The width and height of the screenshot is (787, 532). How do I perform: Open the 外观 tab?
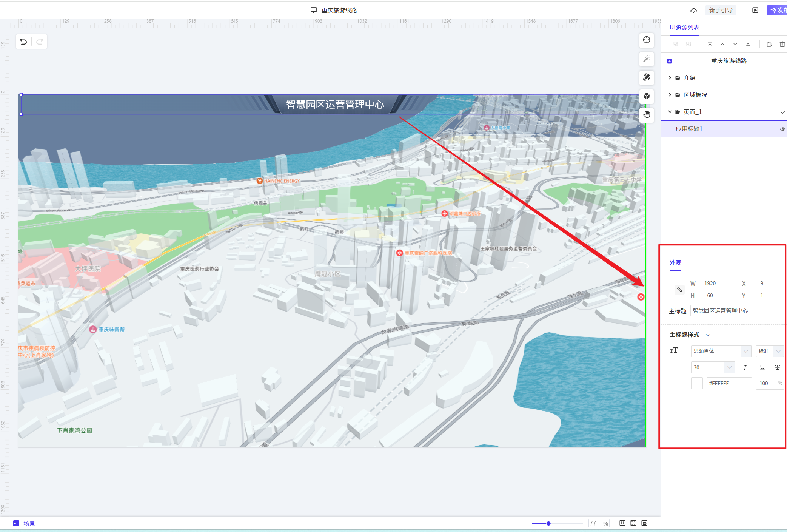675,263
